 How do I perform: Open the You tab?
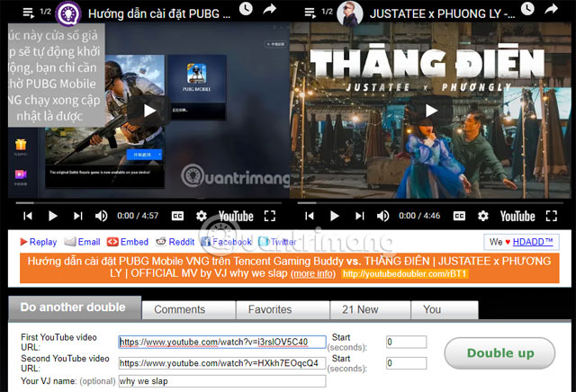pyautogui.click(x=445, y=310)
